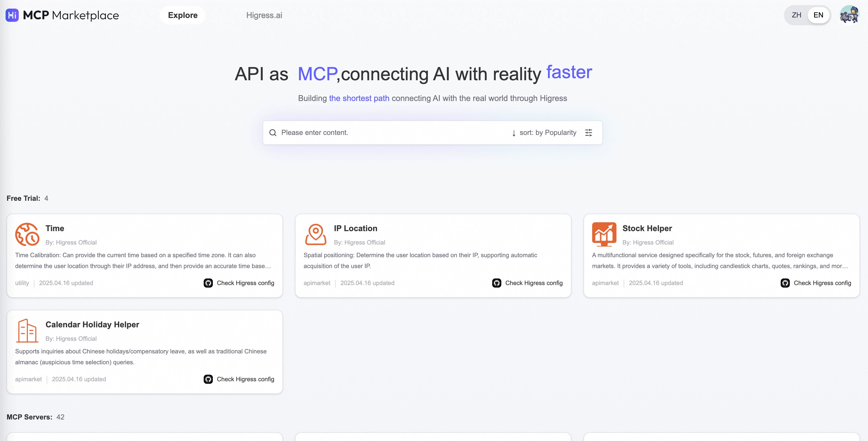Click the Spatial positioning description text
This screenshot has height=441, width=868.
point(420,260)
